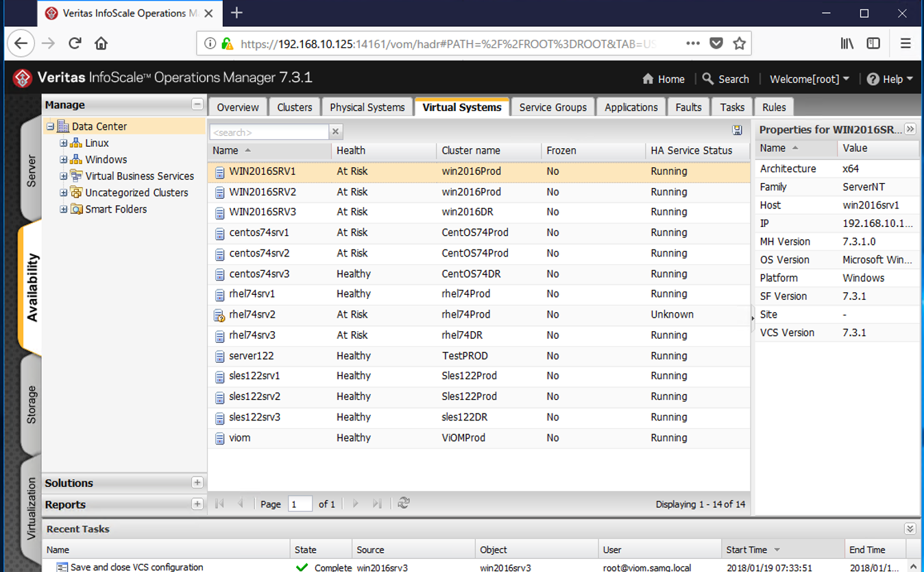Click the browser URL address bar
This screenshot has width=924, height=572.
point(449,43)
